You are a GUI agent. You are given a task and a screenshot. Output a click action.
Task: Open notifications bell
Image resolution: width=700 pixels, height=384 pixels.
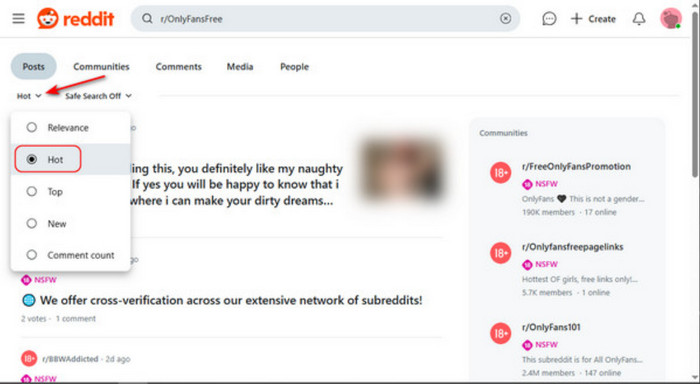coord(639,19)
